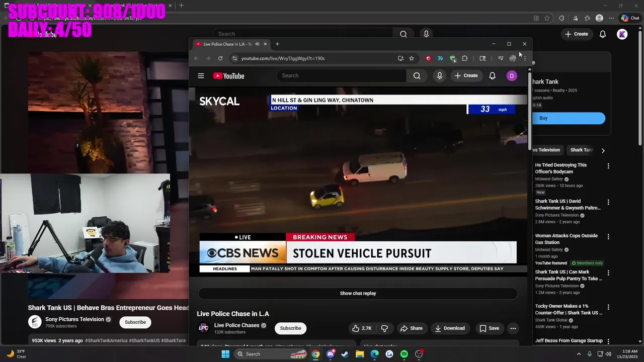The image size is (644, 362).
Task: Open Live Police Chases channel name link
Action: coord(236,325)
